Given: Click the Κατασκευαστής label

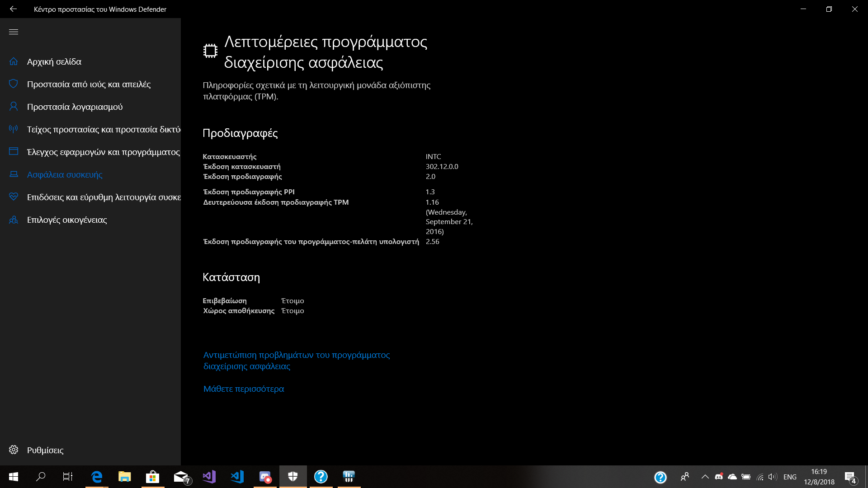Looking at the screenshot, I should pos(230,156).
